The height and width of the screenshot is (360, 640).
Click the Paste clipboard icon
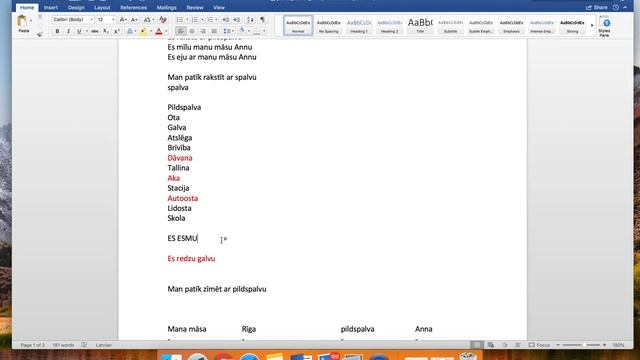(22, 21)
